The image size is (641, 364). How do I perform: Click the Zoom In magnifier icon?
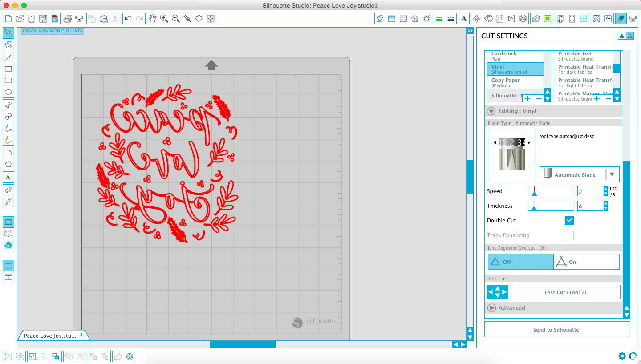coord(164,19)
